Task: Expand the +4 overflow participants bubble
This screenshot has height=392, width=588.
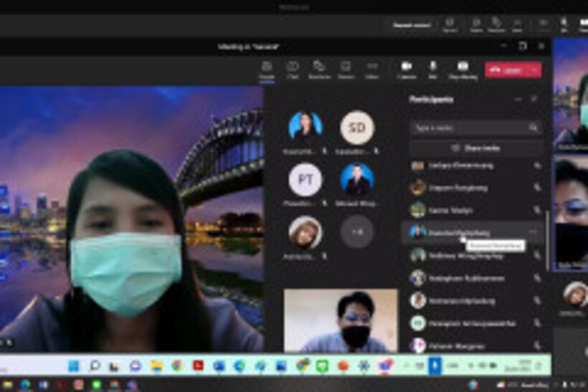Action: pos(356,232)
